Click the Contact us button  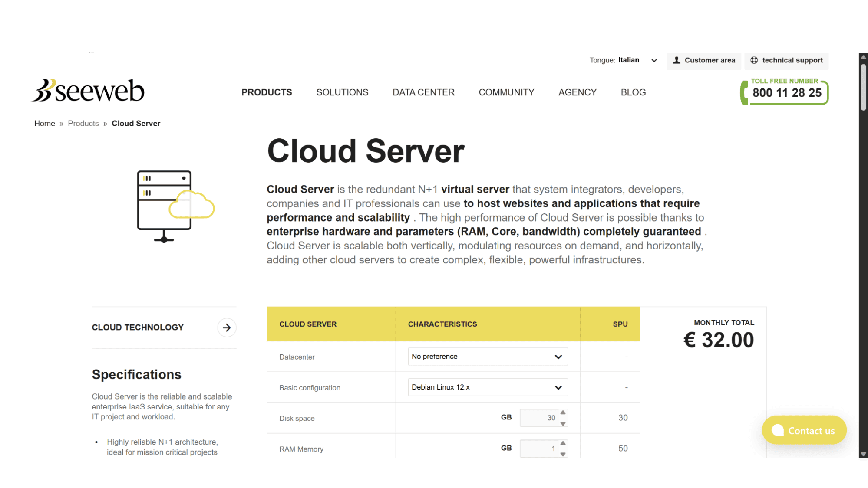coord(804,430)
